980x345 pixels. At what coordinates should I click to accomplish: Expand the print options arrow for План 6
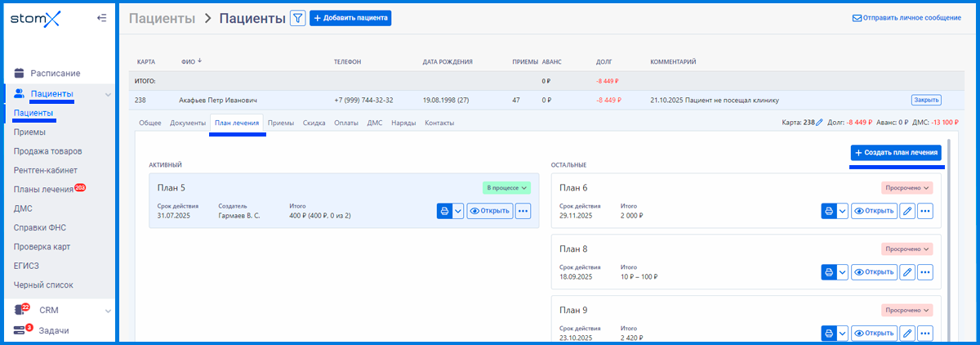842,211
